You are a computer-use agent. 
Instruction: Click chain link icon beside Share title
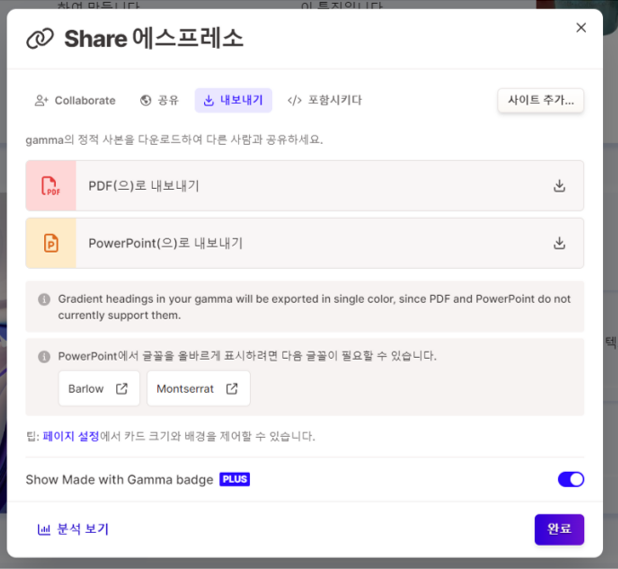[40, 39]
